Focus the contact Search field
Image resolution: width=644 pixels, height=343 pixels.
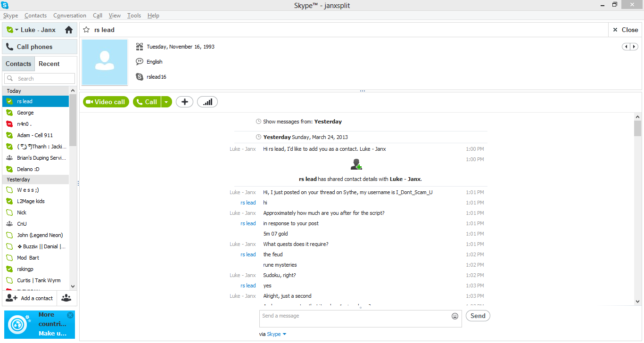click(40, 79)
